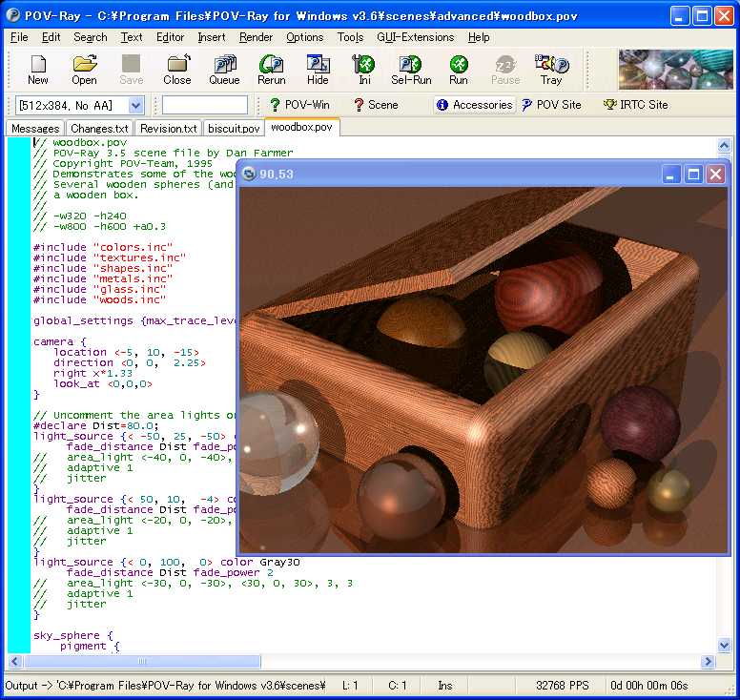740x700 pixels.
Task: Click the Accessories button
Action: [x=474, y=105]
